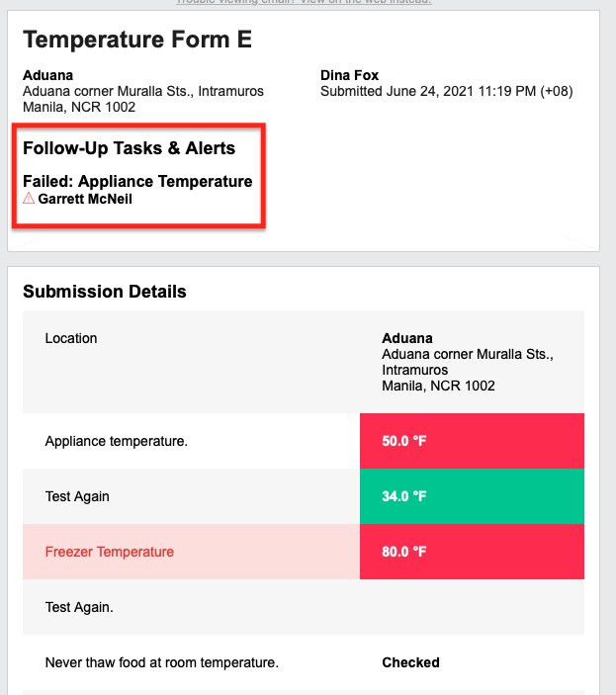The width and height of the screenshot is (616, 695).
Task: Click the Follow-Up Tasks & Alerts heading
Action: [x=129, y=148]
